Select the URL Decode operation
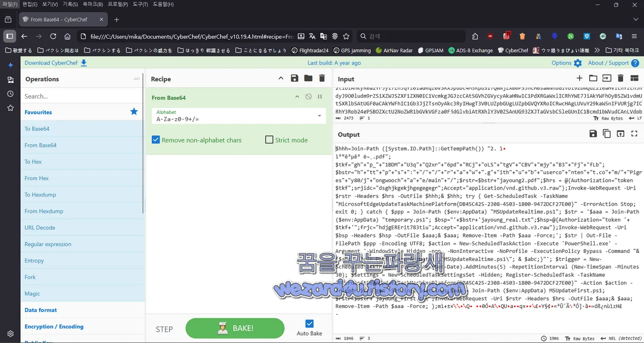Viewport: 644px width, 343px height. point(83,227)
